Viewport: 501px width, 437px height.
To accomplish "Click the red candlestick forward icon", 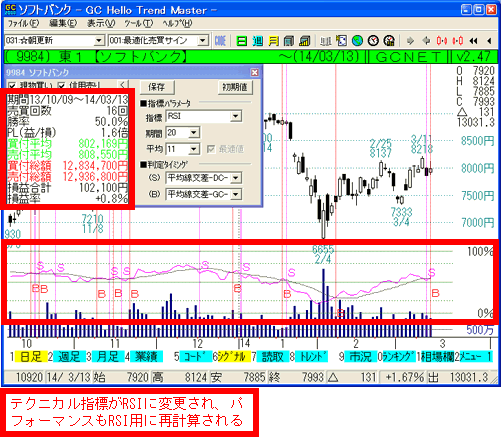I will click(442, 41).
